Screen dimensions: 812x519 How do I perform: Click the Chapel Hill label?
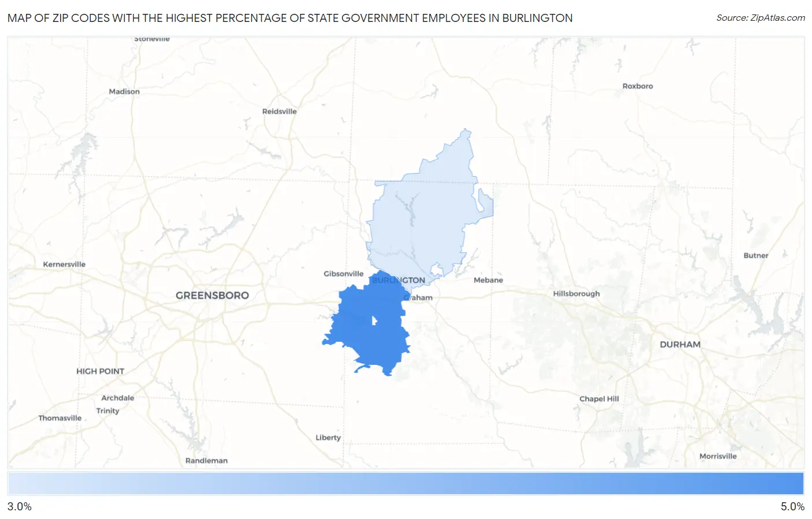[x=599, y=398]
